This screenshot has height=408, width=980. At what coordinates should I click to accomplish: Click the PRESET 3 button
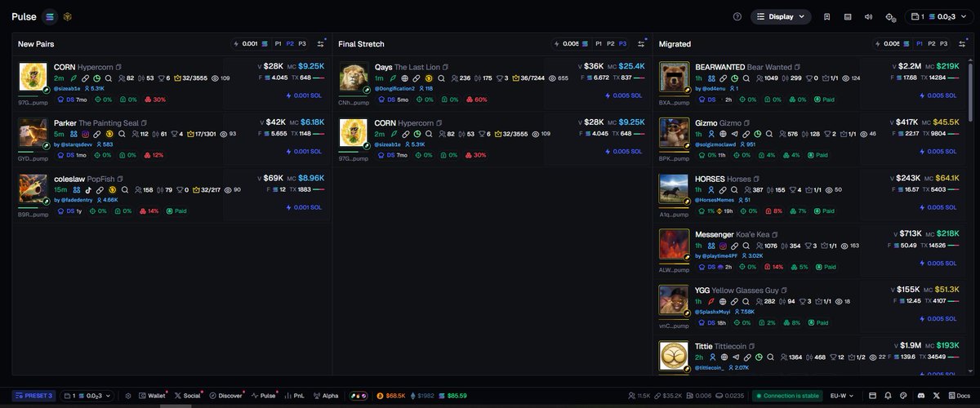[33, 396]
